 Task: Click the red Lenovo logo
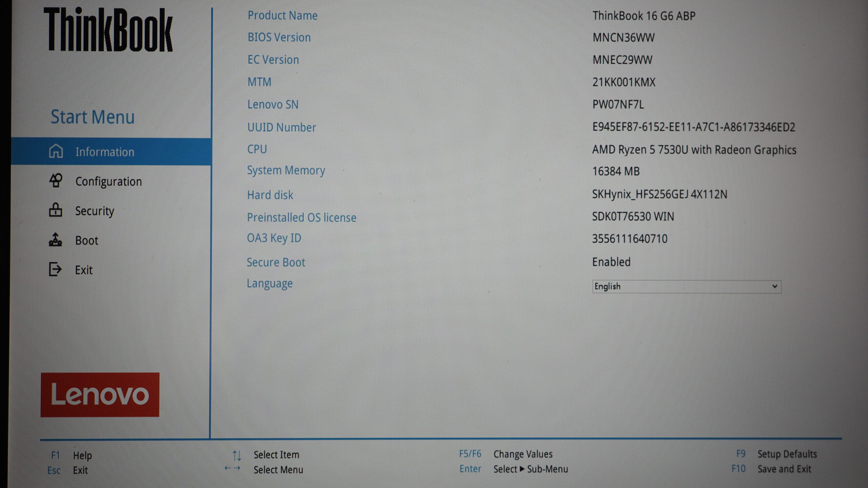point(100,395)
